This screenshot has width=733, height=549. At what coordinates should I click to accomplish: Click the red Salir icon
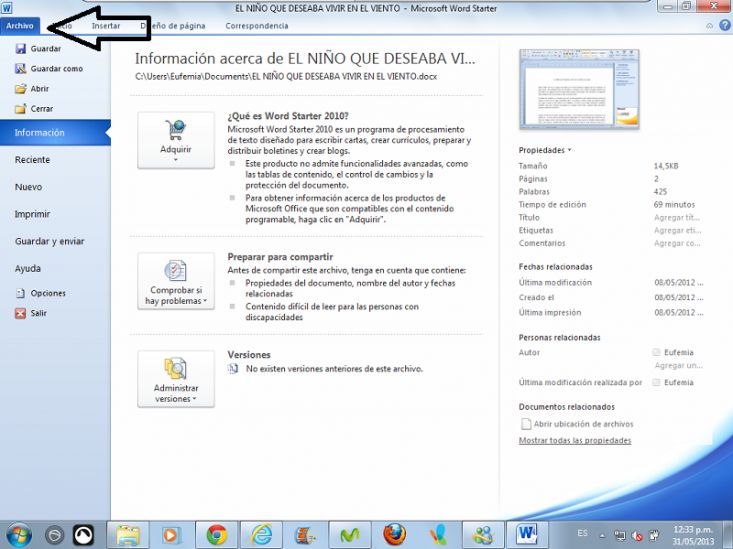(21, 313)
